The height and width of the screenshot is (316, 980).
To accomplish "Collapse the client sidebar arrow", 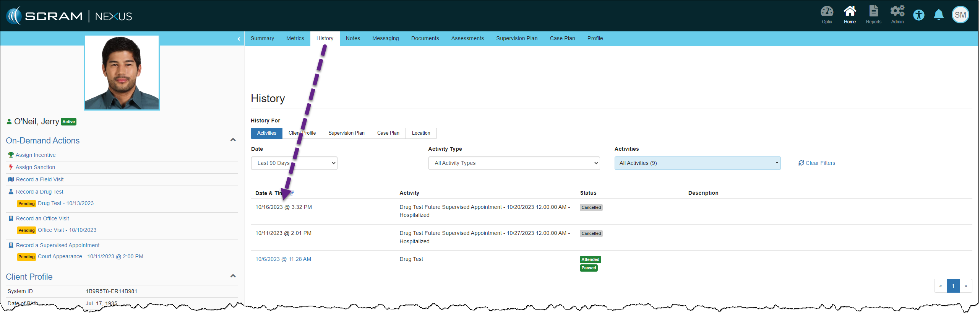I will [239, 39].
